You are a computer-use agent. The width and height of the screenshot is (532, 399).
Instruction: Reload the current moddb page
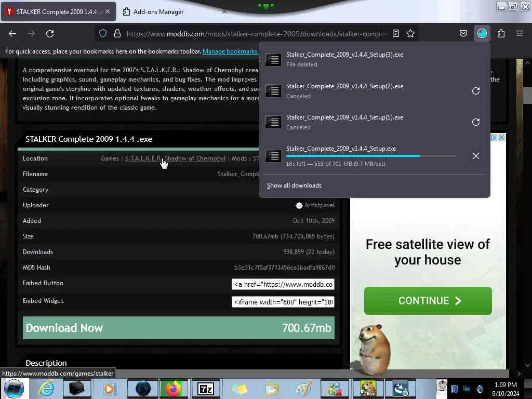coord(50,34)
